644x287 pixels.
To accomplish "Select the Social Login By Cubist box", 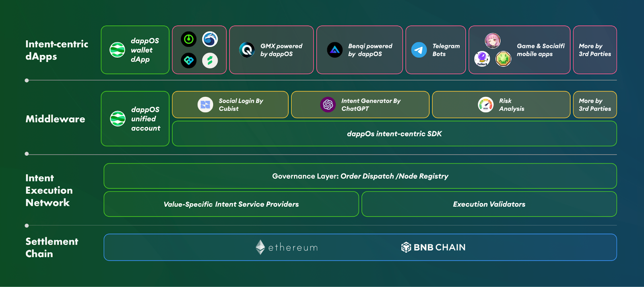I will [x=230, y=105].
